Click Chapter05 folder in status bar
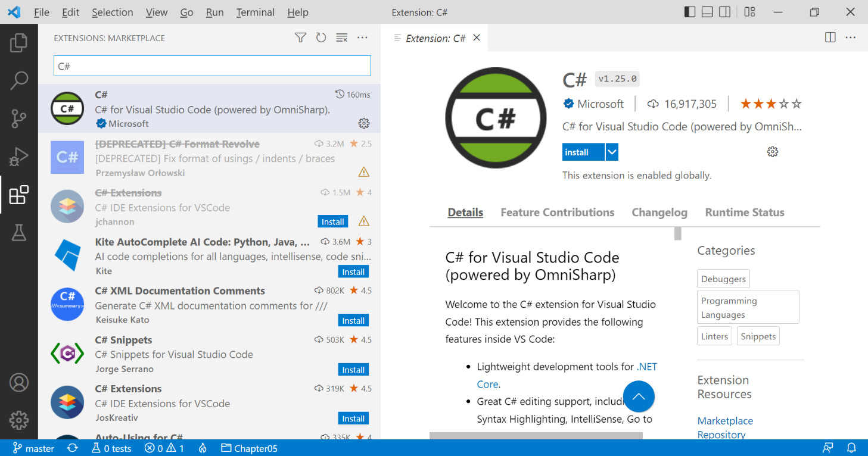 click(249, 448)
